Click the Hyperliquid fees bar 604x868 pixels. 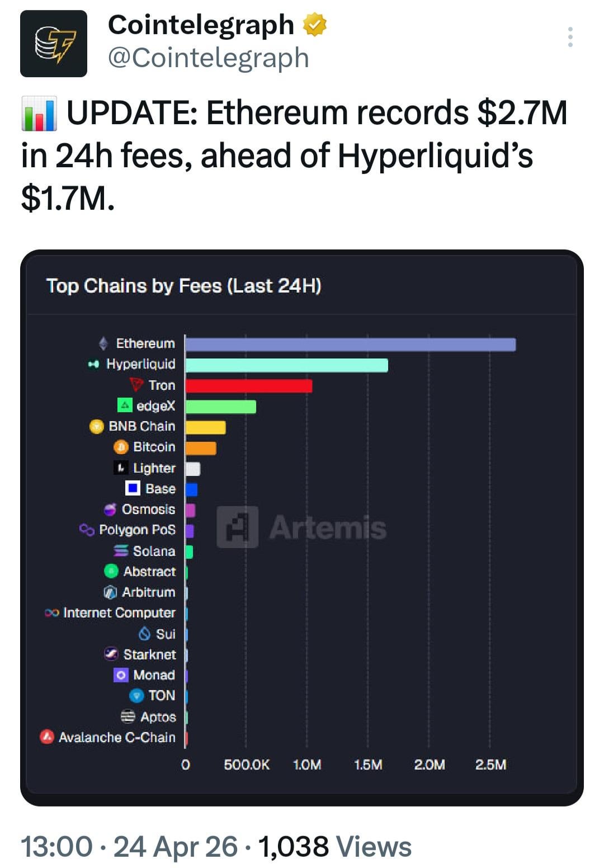pos(286,365)
